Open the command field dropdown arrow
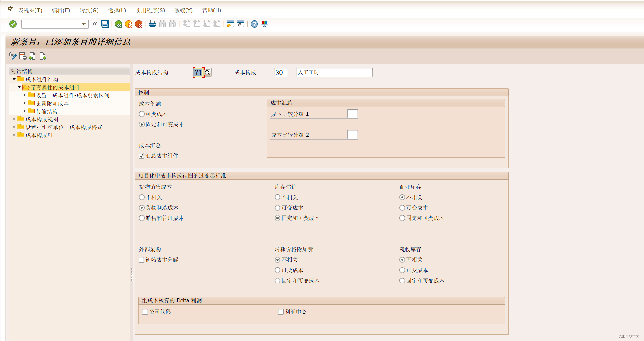This screenshot has height=341, width=644. coord(84,24)
